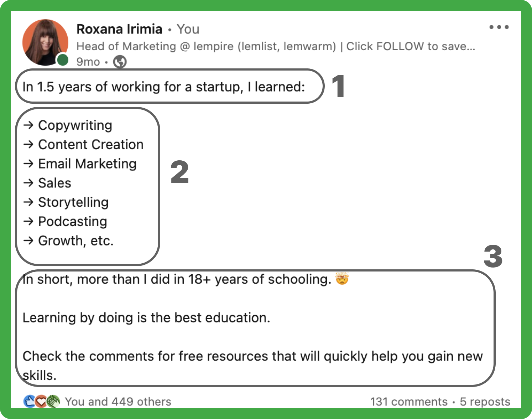Viewport: 532px width, 419px height.
Task: Open the post author name Roxana Irimia
Action: point(119,29)
